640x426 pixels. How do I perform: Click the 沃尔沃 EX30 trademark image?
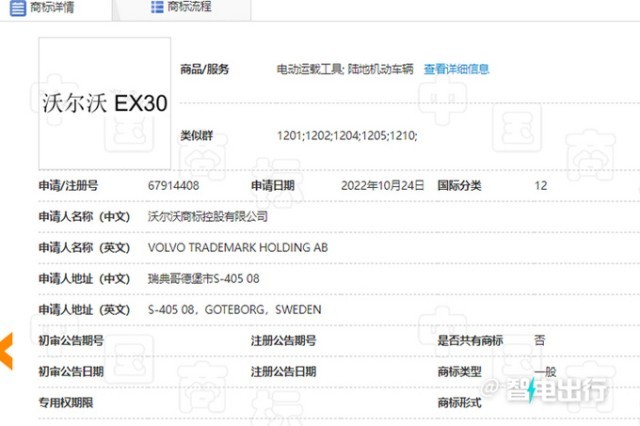point(104,103)
